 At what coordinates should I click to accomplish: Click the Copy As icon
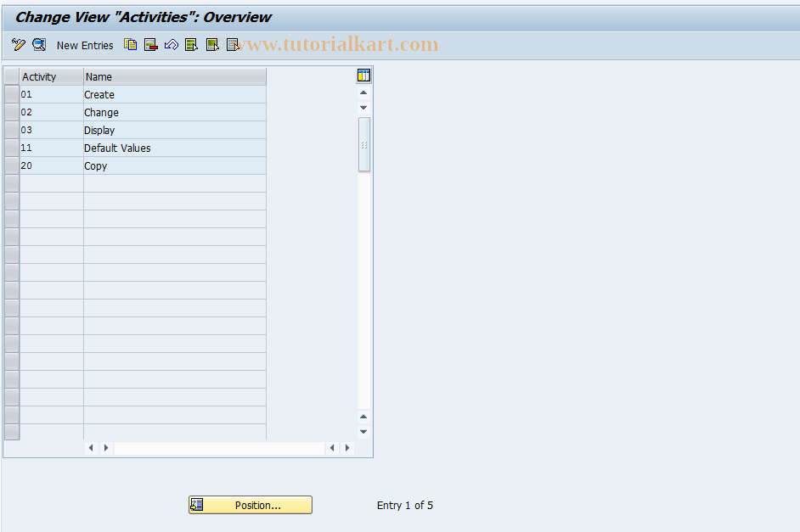[131, 45]
